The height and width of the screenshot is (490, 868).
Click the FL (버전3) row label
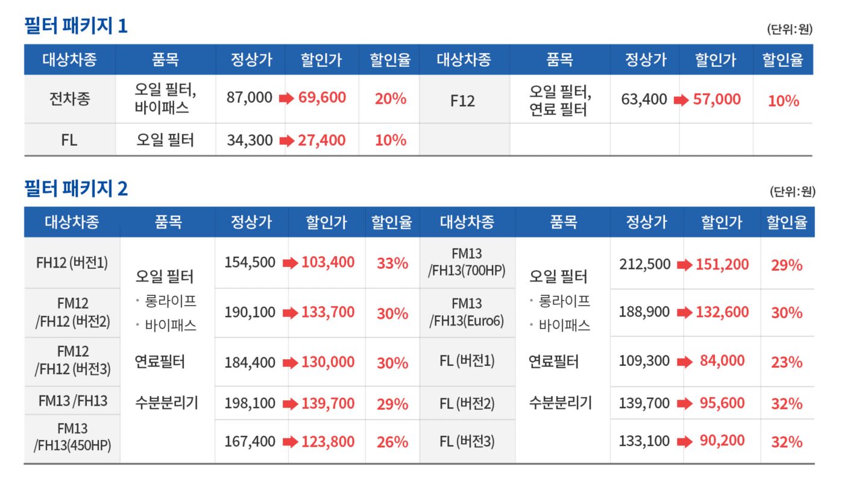coord(467,441)
